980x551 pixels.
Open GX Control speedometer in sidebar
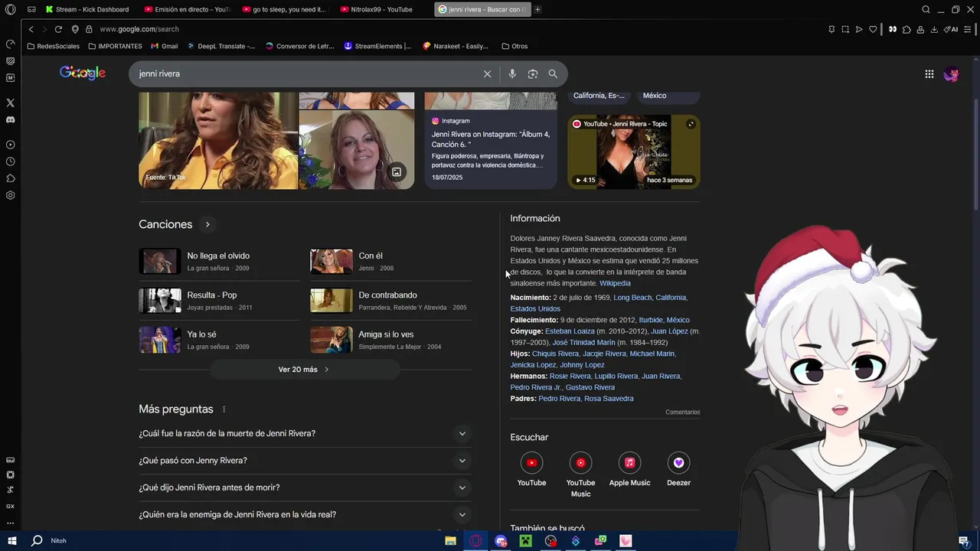point(10,44)
